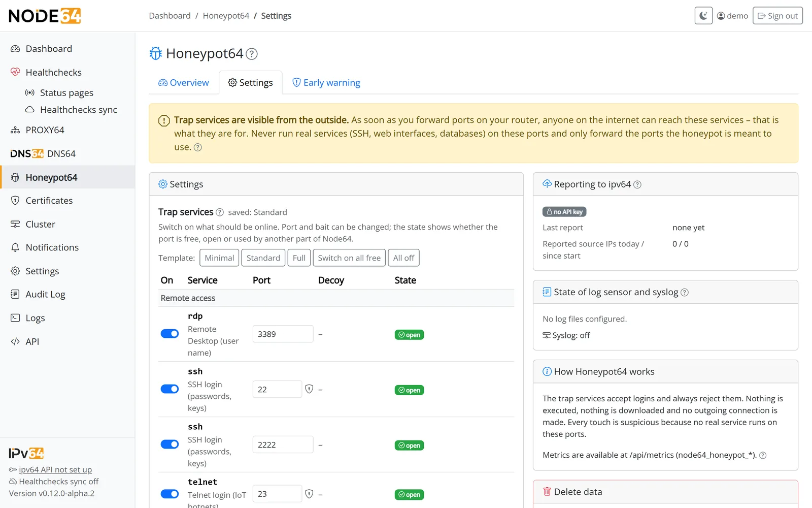Click the ssh port field showing 2222
812x508 pixels.
pos(283,444)
